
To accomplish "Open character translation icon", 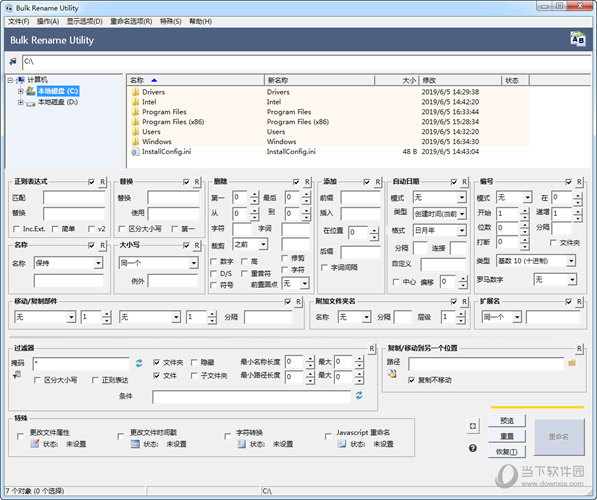I will point(241,444).
